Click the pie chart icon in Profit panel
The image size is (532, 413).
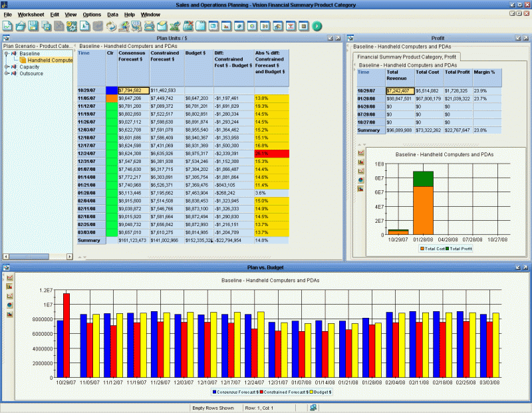[x=361, y=180]
